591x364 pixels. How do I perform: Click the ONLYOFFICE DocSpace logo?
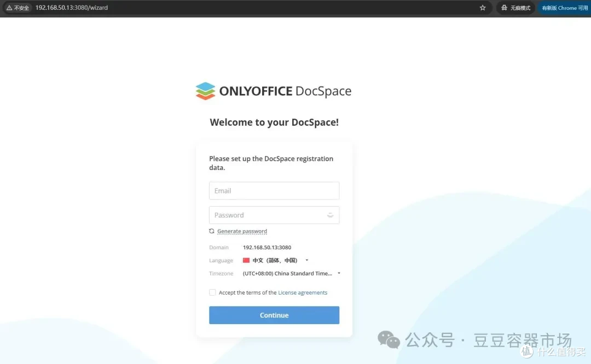point(274,91)
